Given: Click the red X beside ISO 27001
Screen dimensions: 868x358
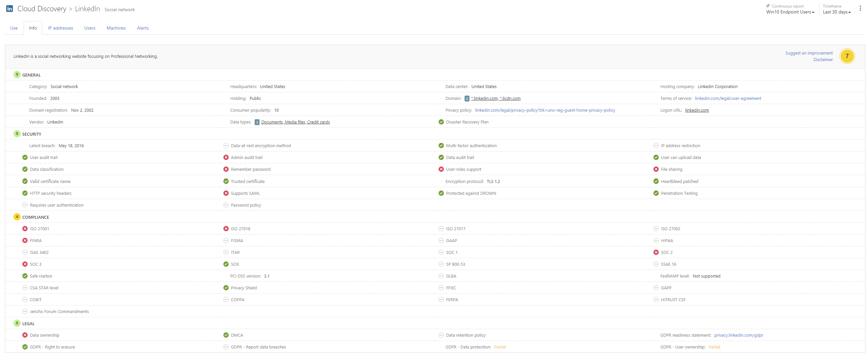Looking at the screenshot, I should 25,229.
